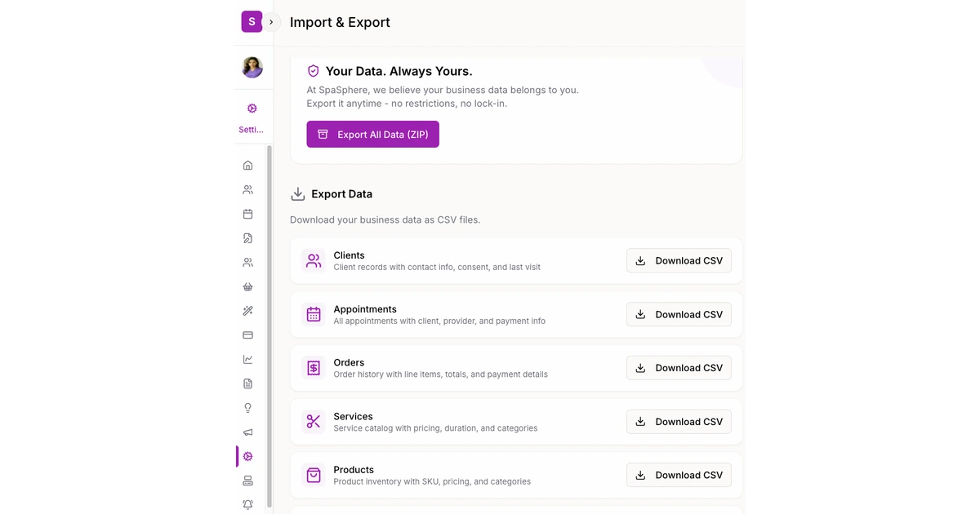This screenshot has width=980, height=514.
Task: Open the shopping basket icon in the sidebar
Action: [247, 286]
